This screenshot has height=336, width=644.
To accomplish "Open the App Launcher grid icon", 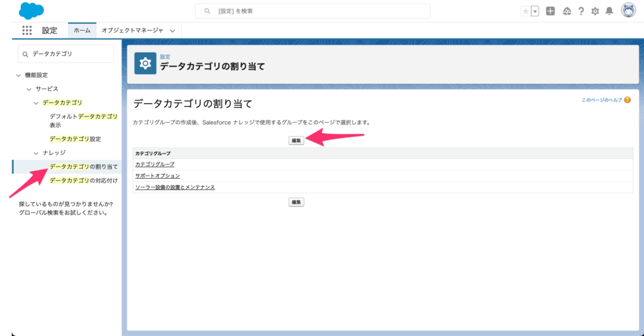I will click(26, 30).
